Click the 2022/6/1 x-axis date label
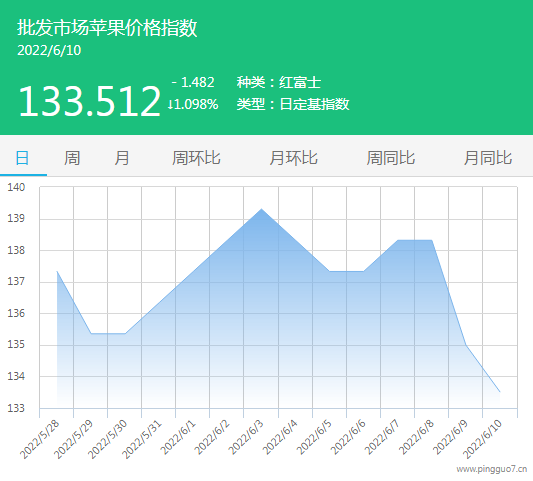This screenshot has width=533, height=481. [178, 438]
